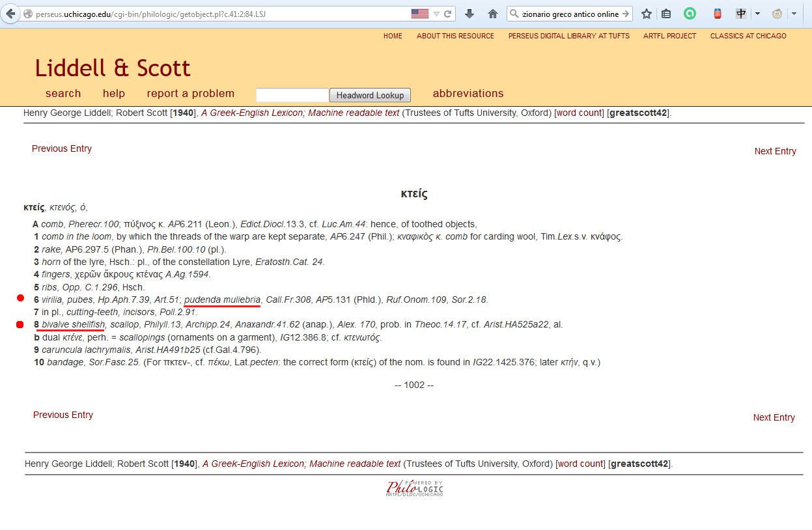Open bottom 'A Greek-English Lexicon' citation link

click(x=301, y=464)
